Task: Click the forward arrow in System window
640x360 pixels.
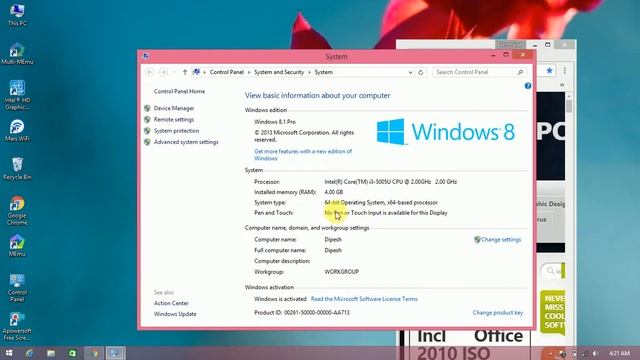Action: point(163,72)
